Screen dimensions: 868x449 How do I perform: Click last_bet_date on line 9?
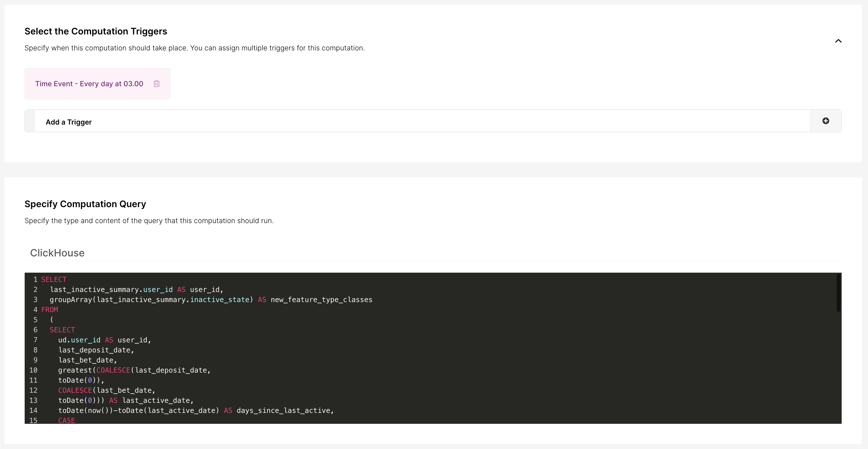coord(88,360)
